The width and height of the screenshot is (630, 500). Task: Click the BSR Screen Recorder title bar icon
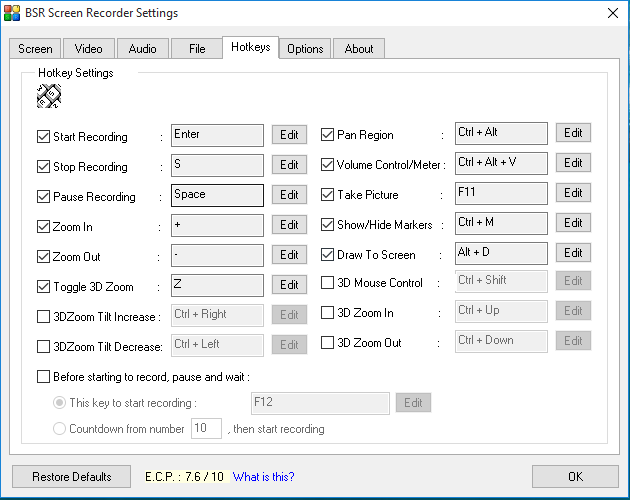[12, 13]
